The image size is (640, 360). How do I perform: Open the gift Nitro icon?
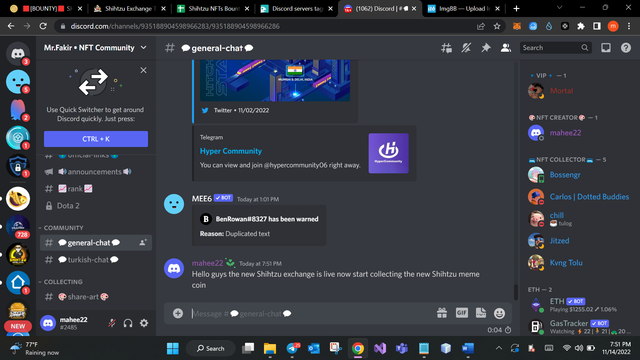pyautogui.click(x=442, y=313)
